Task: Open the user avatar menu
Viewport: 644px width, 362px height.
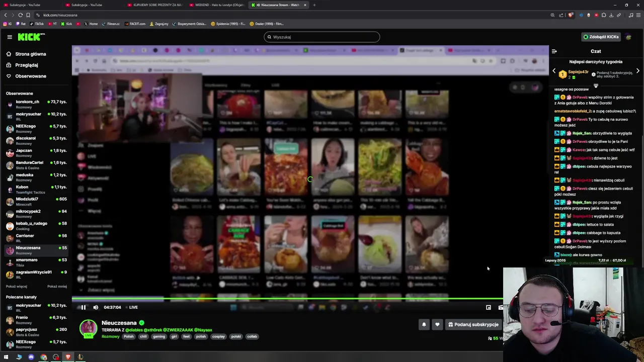Action: [628, 37]
